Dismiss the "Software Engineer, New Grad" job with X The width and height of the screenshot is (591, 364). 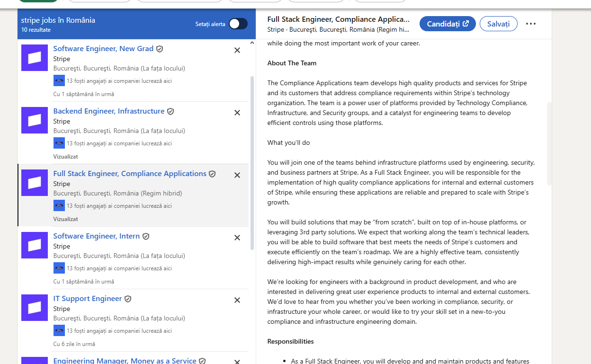click(x=237, y=50)
